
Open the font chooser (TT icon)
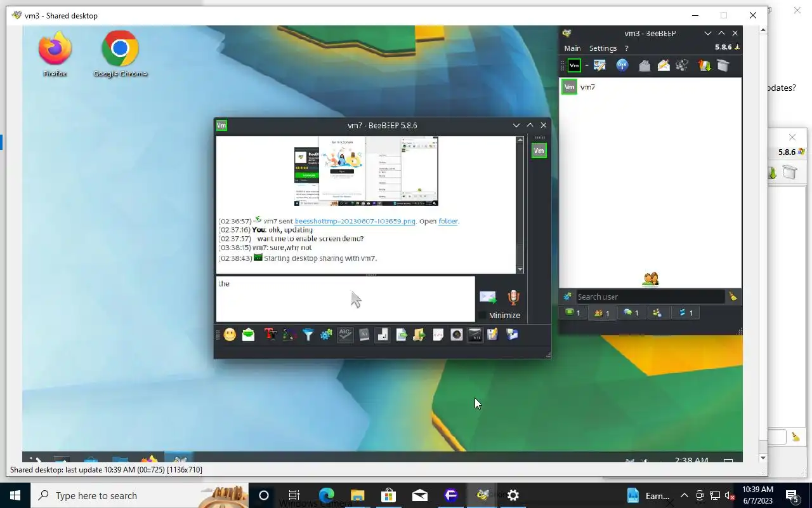pyautogui.click(x=271, y=335)
